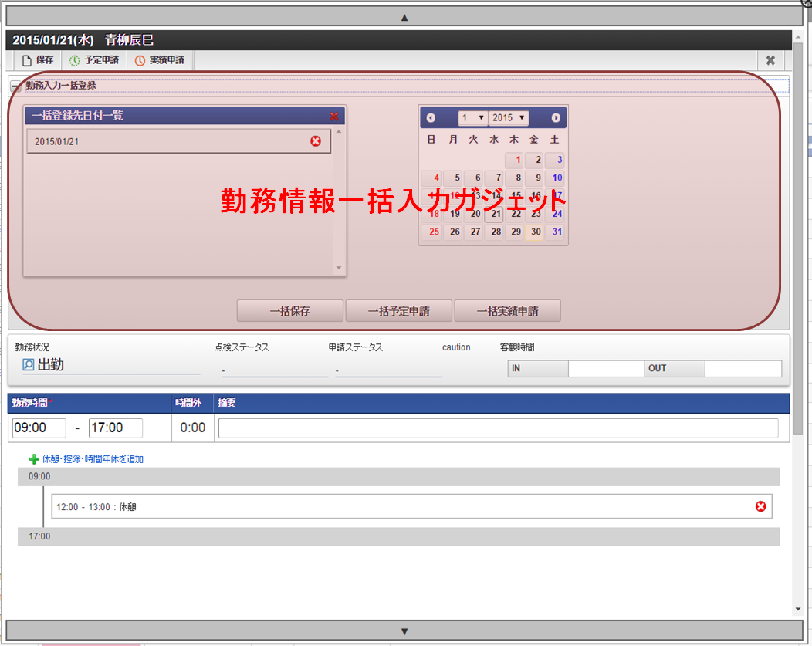Viewport: 812px width, 646px height.
Task: Click the 申請ステータス value field
Action: click(x=389, y=370)
